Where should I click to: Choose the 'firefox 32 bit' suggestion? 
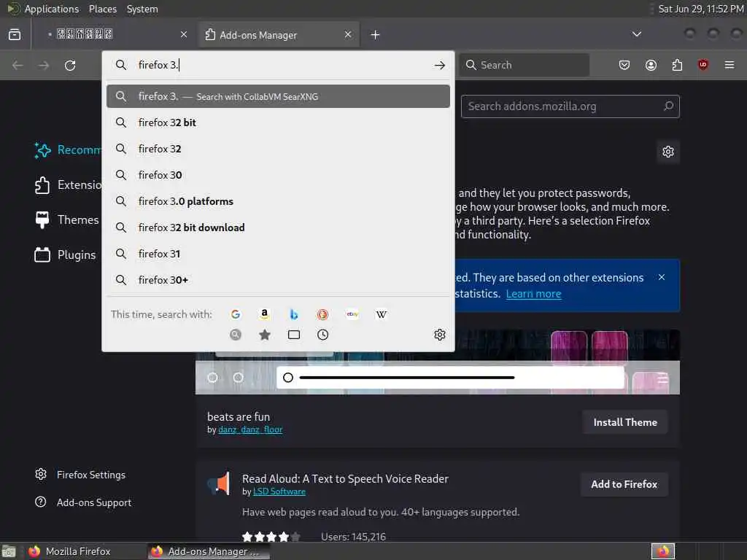(x=278, y=122)
